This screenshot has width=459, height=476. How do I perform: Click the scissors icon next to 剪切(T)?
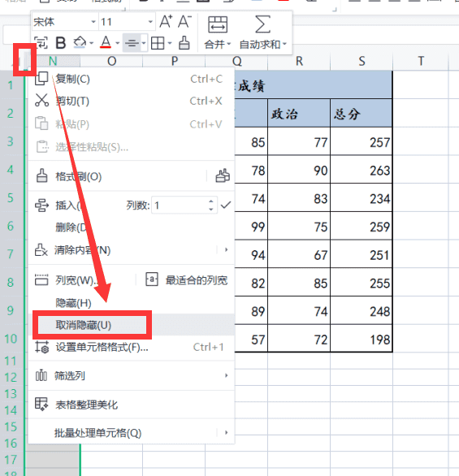[x=41, y=101]
